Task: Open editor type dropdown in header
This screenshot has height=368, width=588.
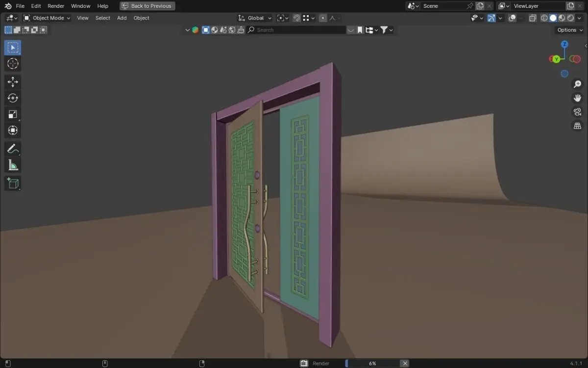Action: tap(12, 18)
